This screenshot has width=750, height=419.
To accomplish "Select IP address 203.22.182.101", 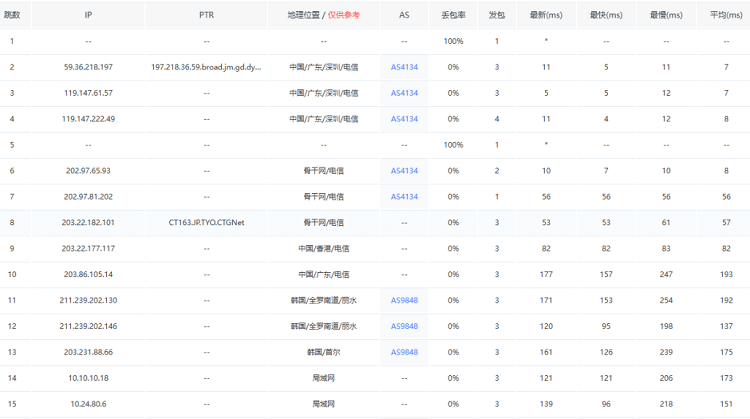I will click(x=88, y=222).
